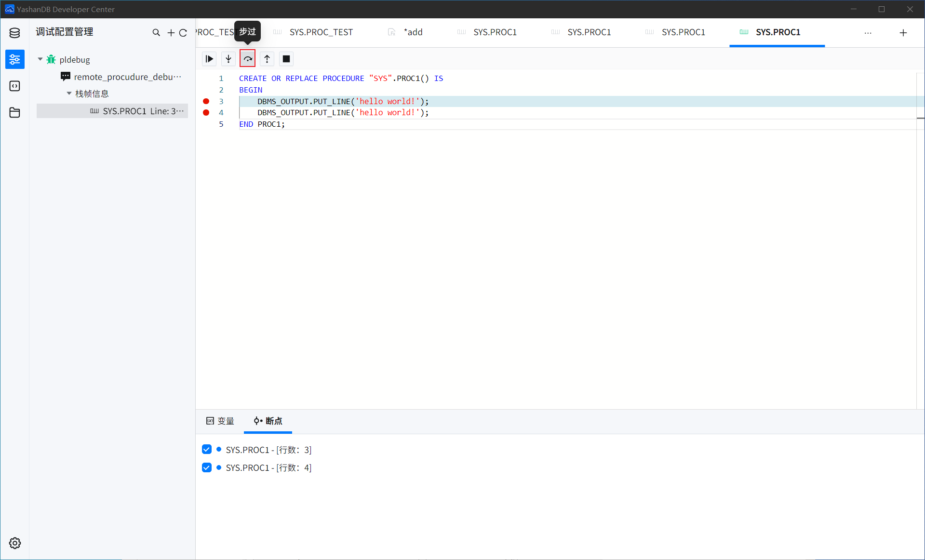Image resolution: width=925 pixels, height=560 pixels.
Task: Open the code snippet sidebar icon
Action: [x=14, y=86]
